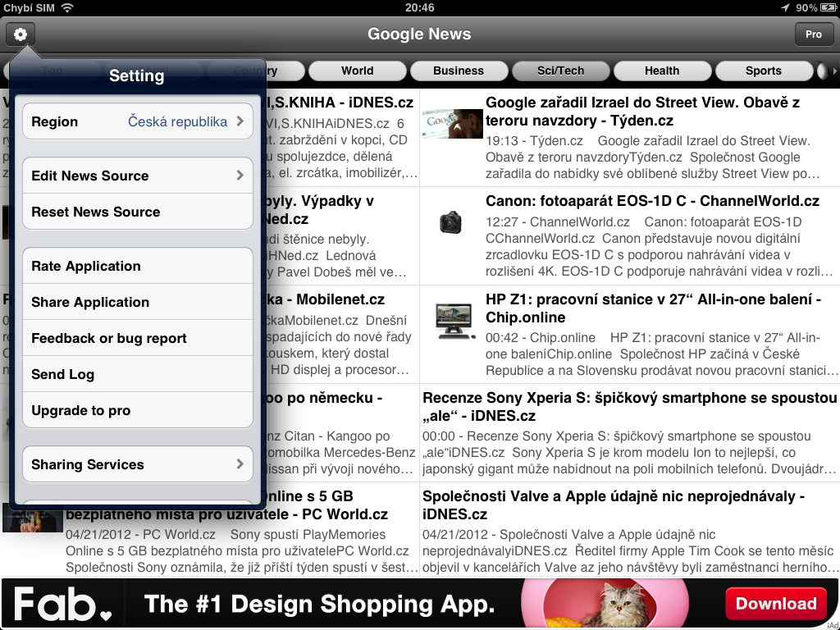The height and width of the screenshot is (630, 840).
Task: Click the cat image in the ad
Action: (622, 604)
